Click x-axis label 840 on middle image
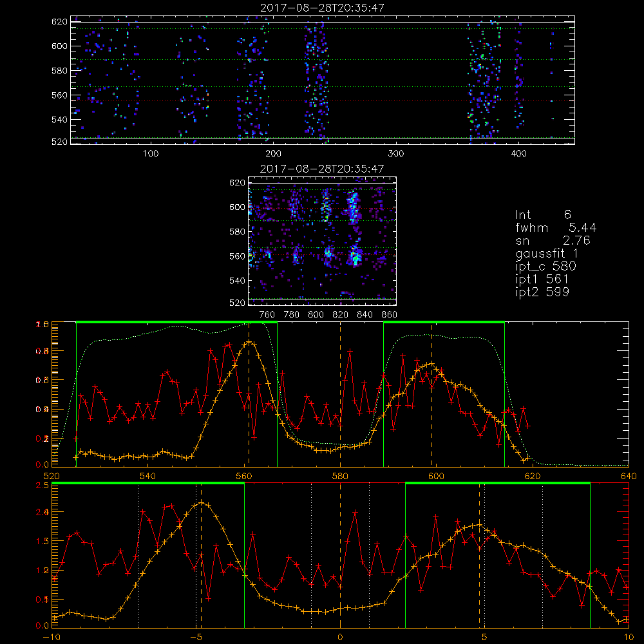644x644 pixels. (365, 315)
